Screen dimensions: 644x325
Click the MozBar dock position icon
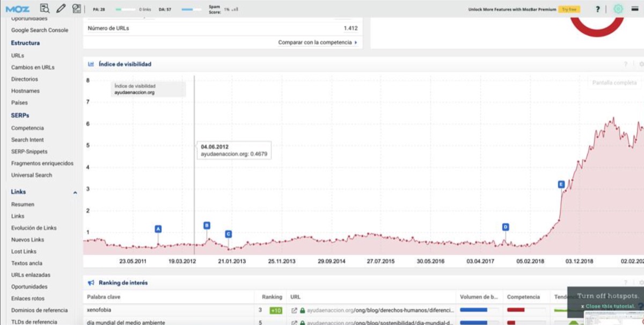pyautogui.click(x=634, y=9)
